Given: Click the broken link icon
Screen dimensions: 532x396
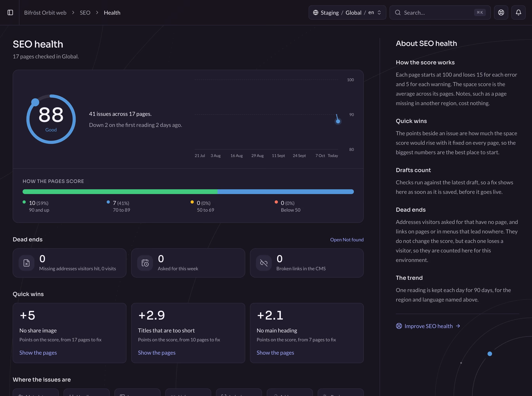Looking at the screenshot, I should [264, 263].
